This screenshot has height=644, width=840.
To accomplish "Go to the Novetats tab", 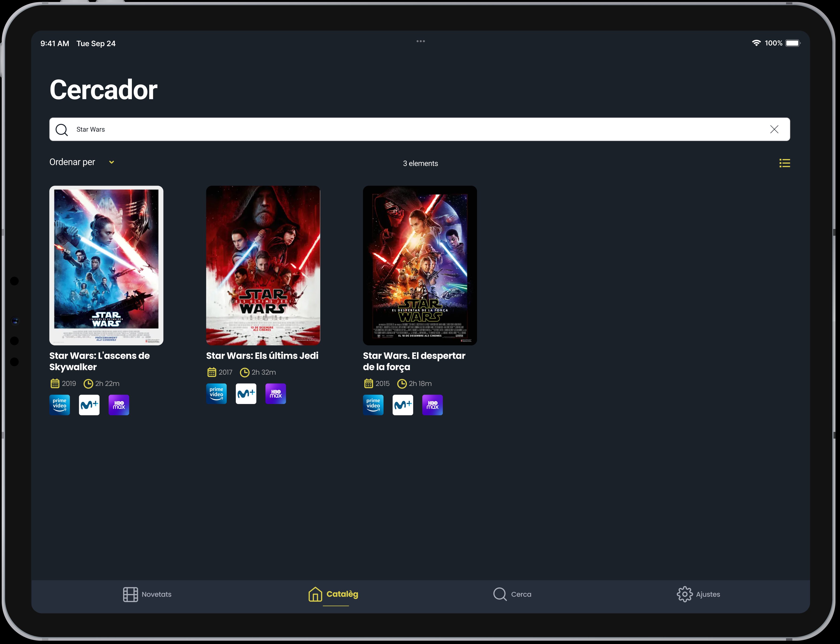I will (x=147, y=594).
